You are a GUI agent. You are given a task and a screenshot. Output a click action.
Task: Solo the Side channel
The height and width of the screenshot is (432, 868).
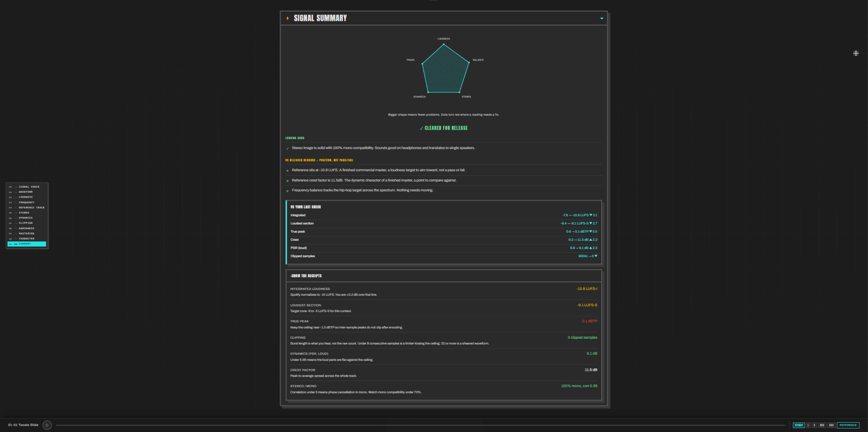[831, 425]
